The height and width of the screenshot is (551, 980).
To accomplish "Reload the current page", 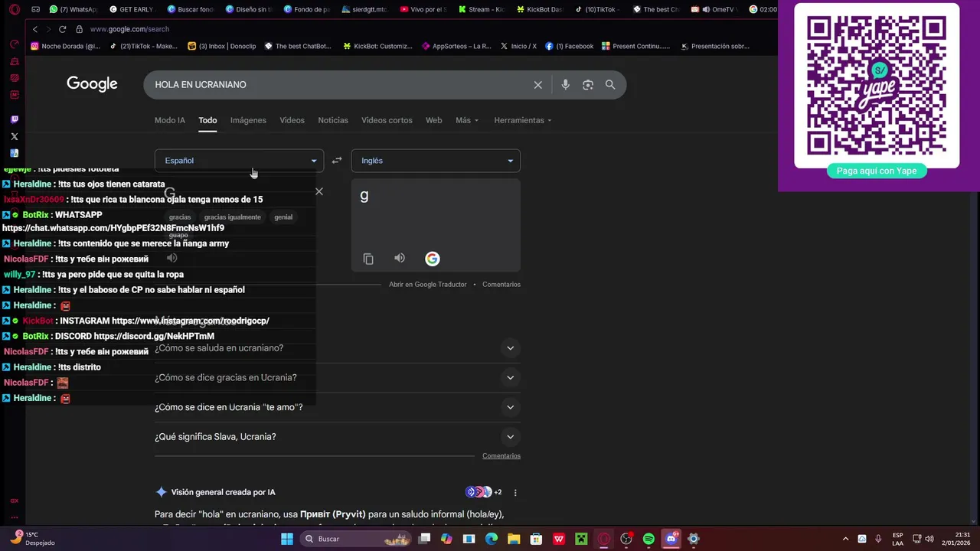I will point(62,29).
